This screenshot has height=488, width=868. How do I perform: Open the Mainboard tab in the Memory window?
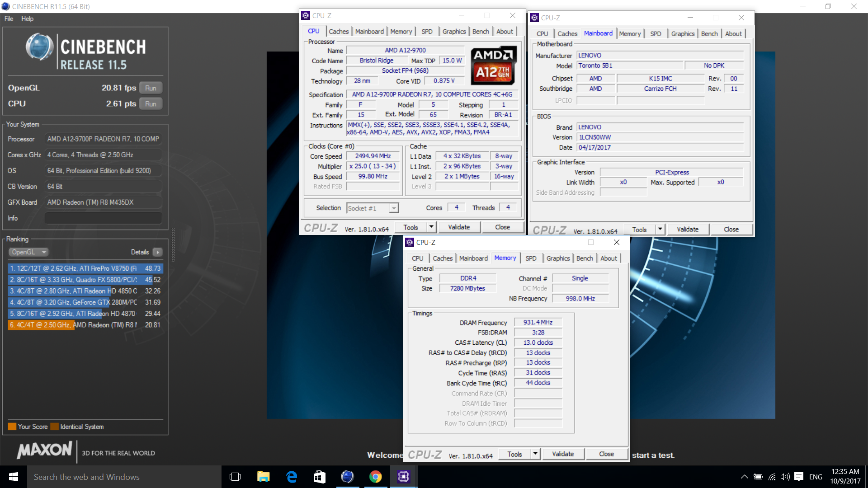(473, 258)
